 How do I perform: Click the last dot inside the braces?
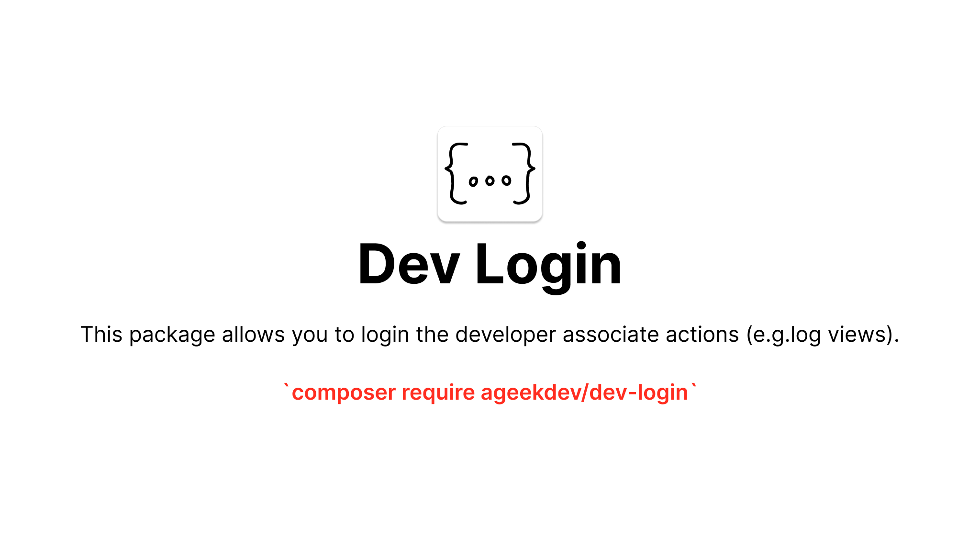506,180
